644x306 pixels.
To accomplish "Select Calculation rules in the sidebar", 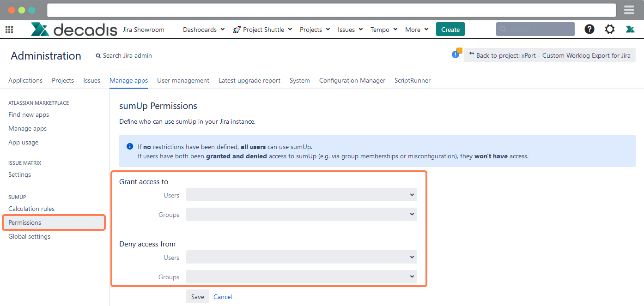I will point(31,209).
